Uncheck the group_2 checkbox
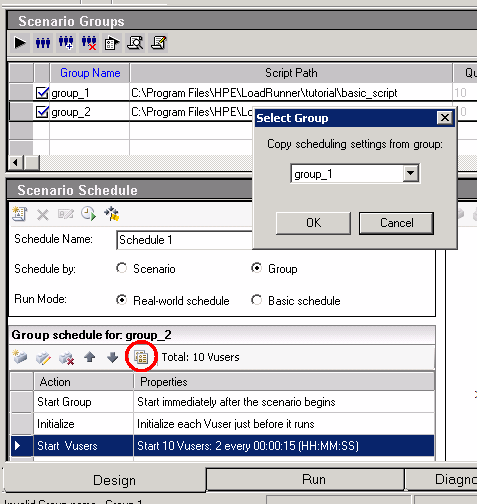 (x=42, y=112)
